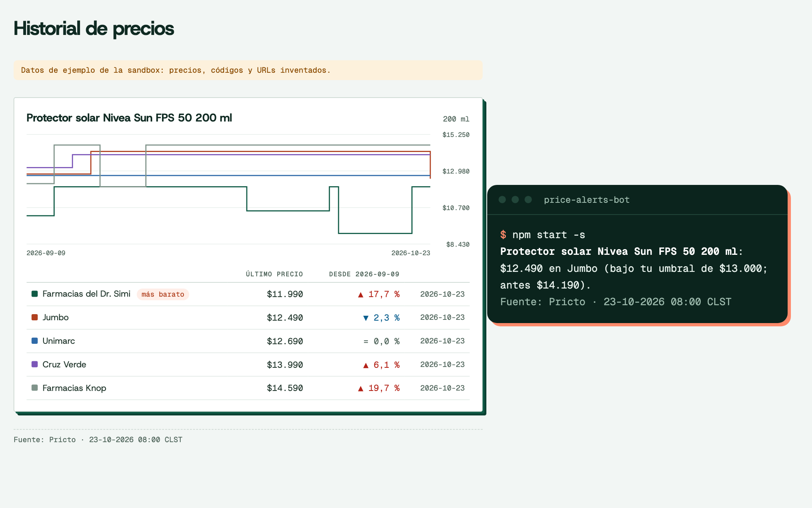
Task: Click price $12.490 in the Jumbo row
Action: click(x=285, y=318)
